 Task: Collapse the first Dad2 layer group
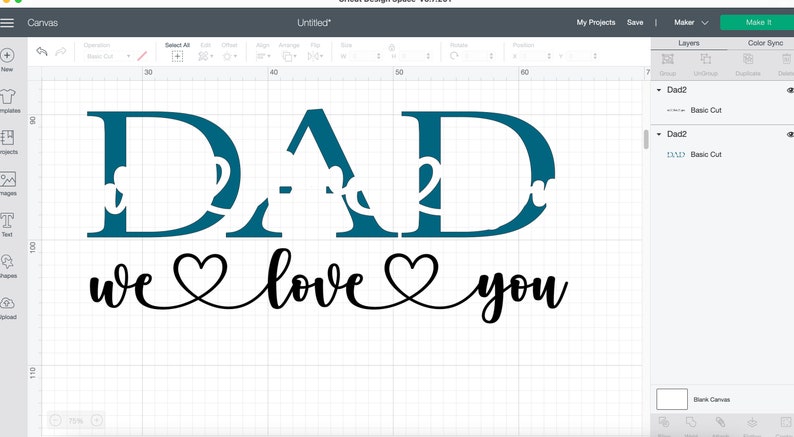659,90
